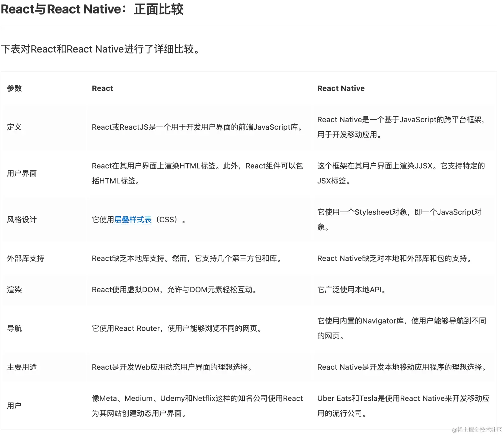Click the row label 用户界面
This screenshot has height=435, width=504.
[x=22, y=173]
